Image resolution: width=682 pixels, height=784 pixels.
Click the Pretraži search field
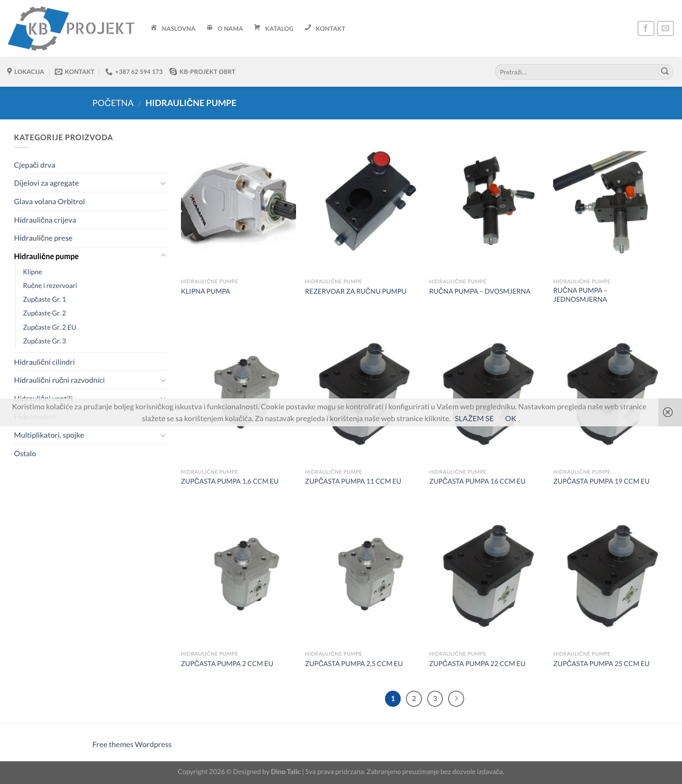click(578, 72)
